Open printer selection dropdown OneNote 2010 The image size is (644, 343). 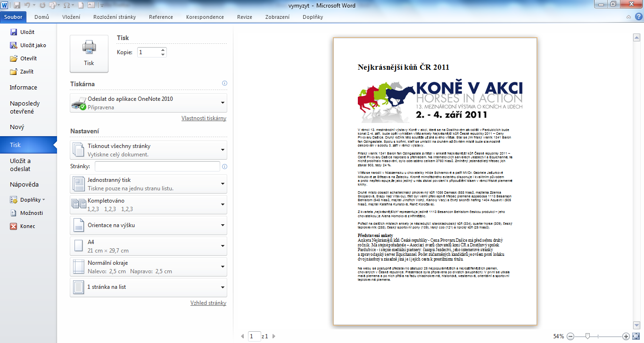pos(149,103)
